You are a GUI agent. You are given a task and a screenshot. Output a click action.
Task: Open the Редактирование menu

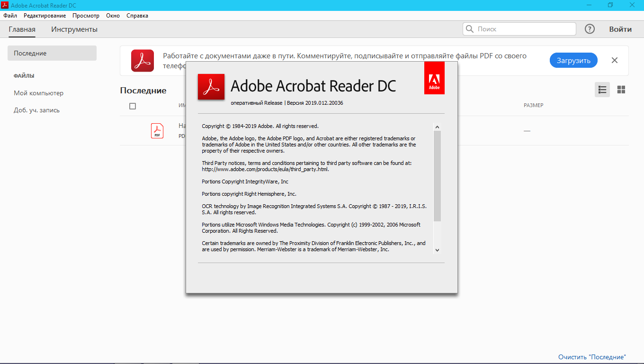[45, 16]
